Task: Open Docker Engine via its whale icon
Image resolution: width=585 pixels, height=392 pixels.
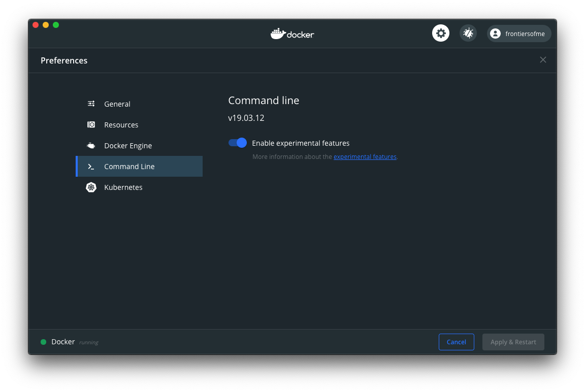Action: pos(91,145)
